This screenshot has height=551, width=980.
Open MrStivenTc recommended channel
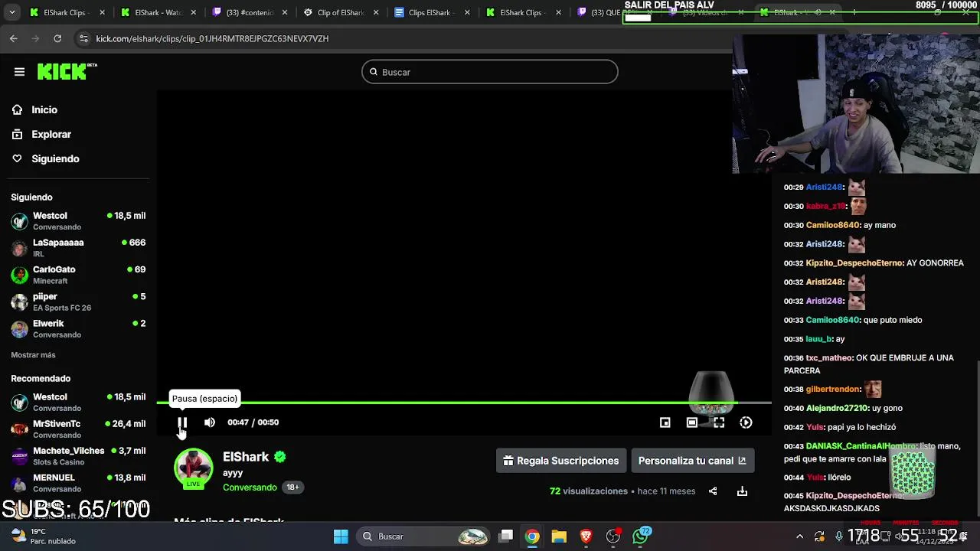click(78, 429)
